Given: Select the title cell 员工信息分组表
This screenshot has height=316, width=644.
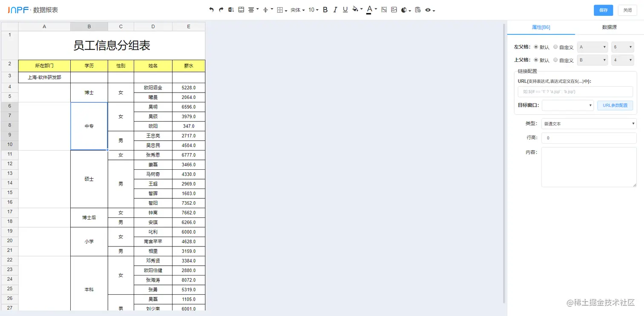Looking at the screenshot, I should 112,46.
